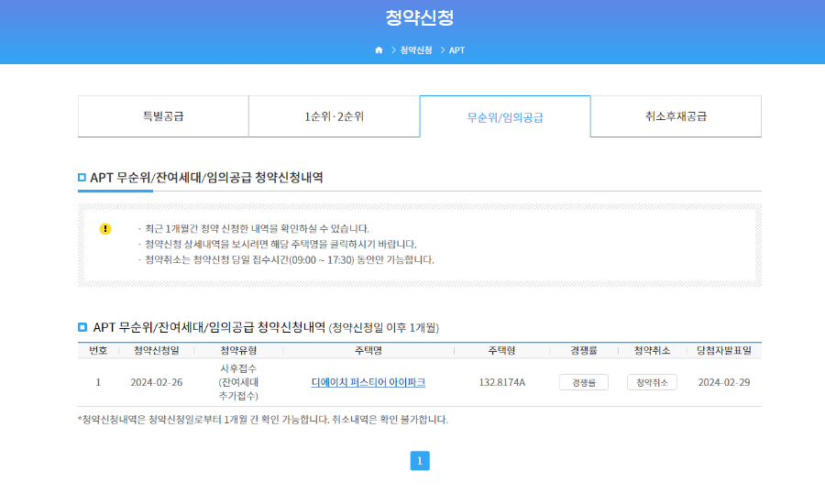Click the 당첨자발표일 column header
825x504 pixels.
coord(724,350)
